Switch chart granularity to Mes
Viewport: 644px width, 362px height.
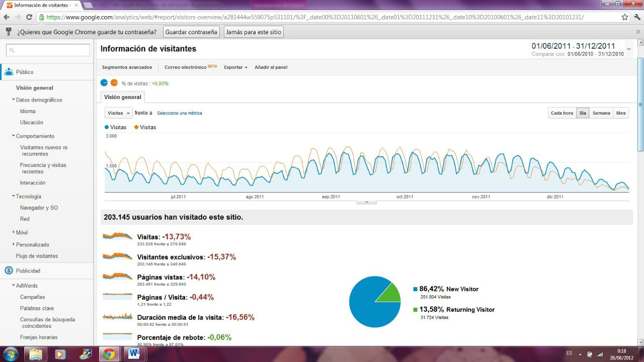tap(621, 113)
